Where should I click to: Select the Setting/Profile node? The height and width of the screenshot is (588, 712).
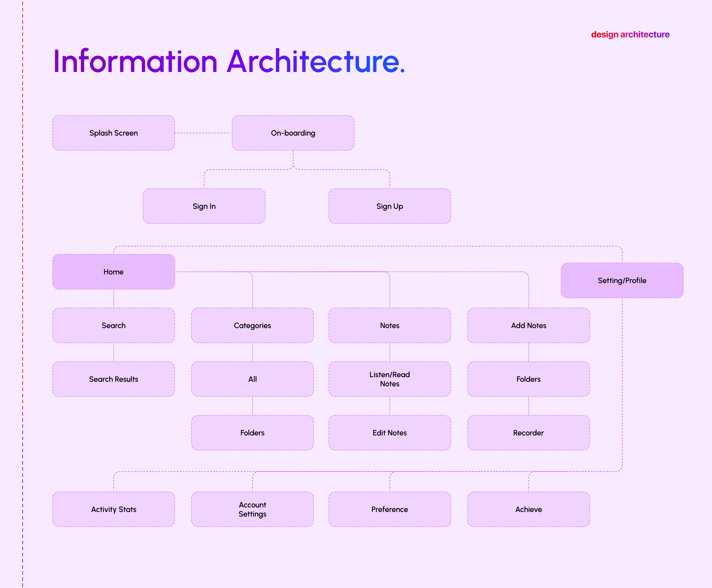[x=622, y=280]
